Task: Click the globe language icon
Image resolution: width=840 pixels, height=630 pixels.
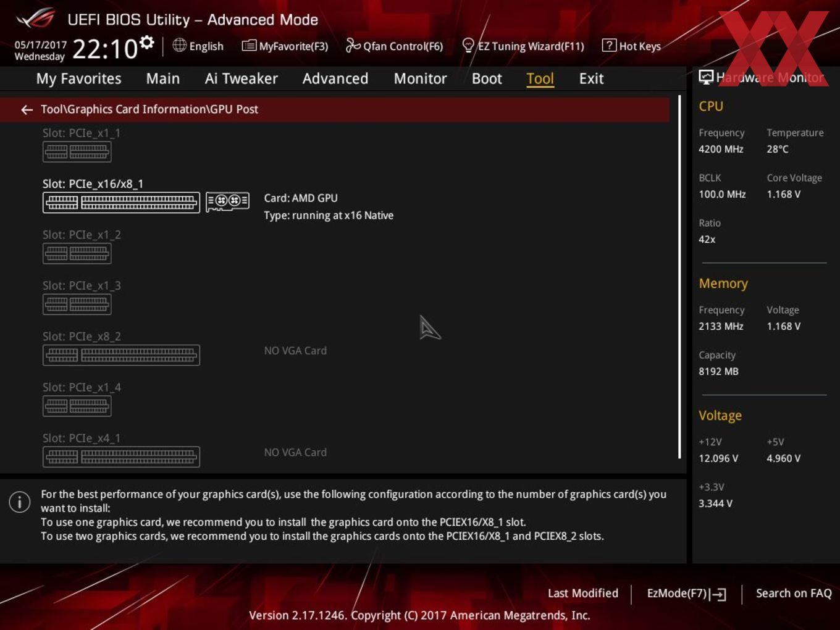Action: point(179,45)
